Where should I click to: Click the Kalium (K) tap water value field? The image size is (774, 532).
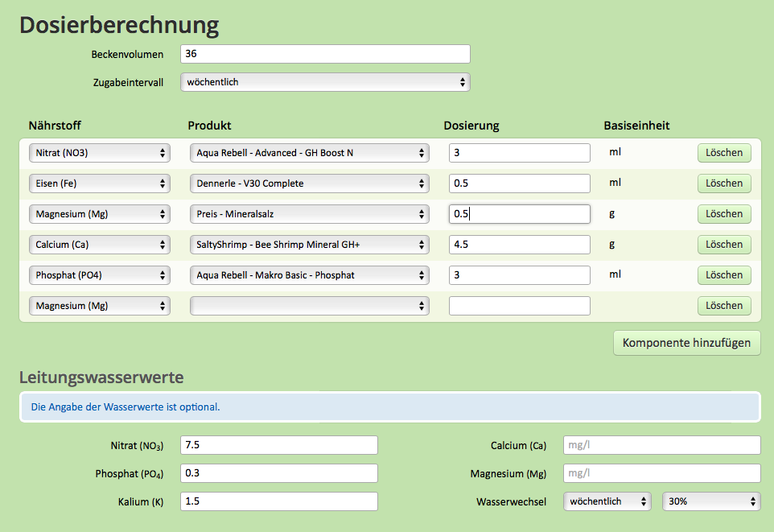(x=279, y=501)
